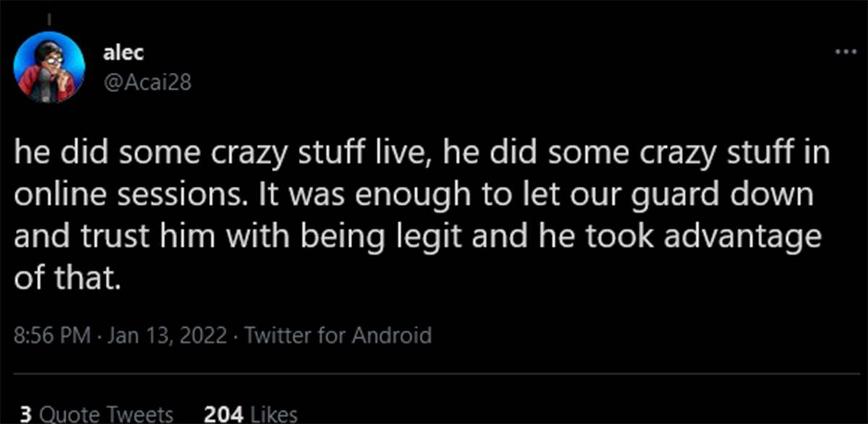
Task: Open alec's profile avatar picture
Action: (50, 67)
